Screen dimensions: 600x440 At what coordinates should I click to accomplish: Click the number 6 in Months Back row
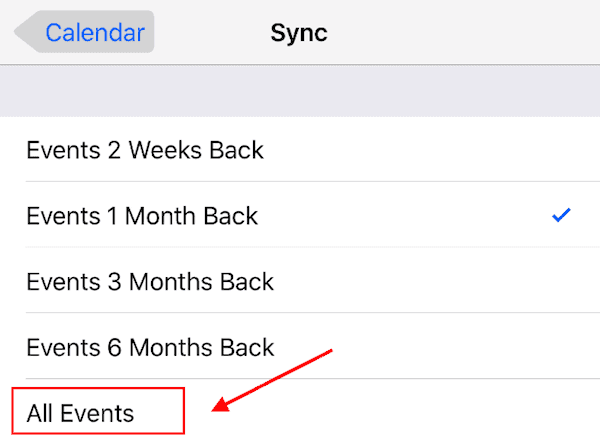tap(114, 347)
